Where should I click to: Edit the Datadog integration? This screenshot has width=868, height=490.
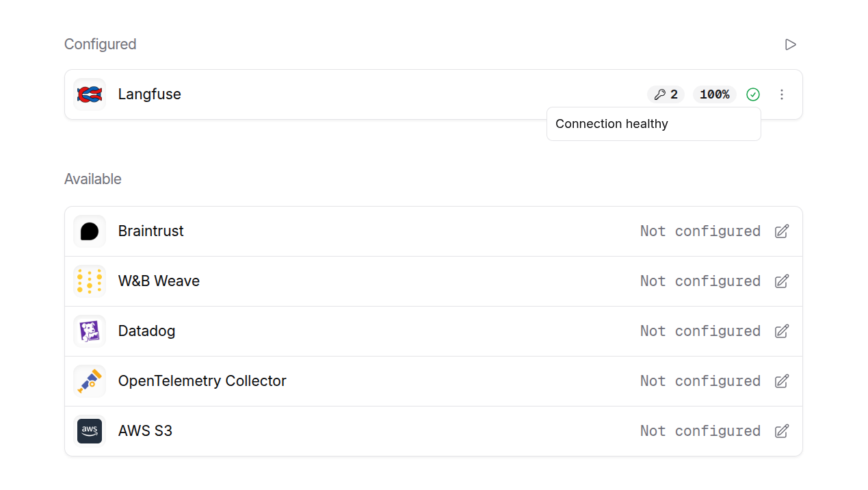coord(782,331)
